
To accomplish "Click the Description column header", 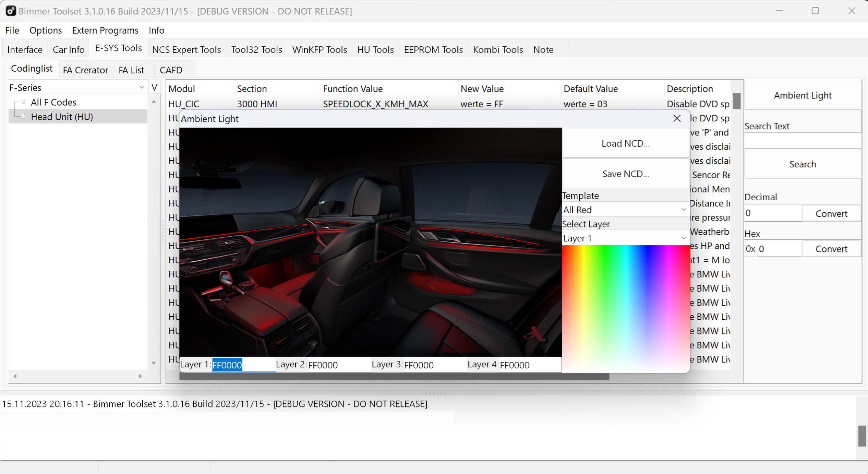I will tap(697, 89).
